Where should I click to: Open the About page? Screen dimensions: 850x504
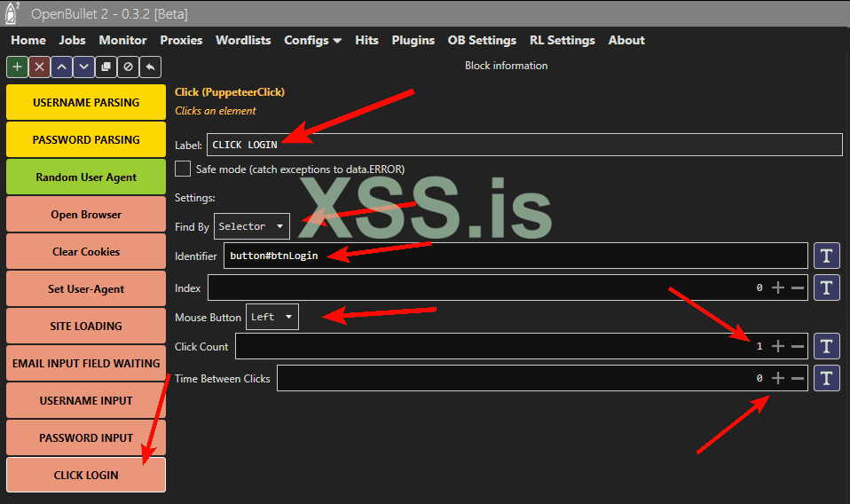(x=626, y=41)
